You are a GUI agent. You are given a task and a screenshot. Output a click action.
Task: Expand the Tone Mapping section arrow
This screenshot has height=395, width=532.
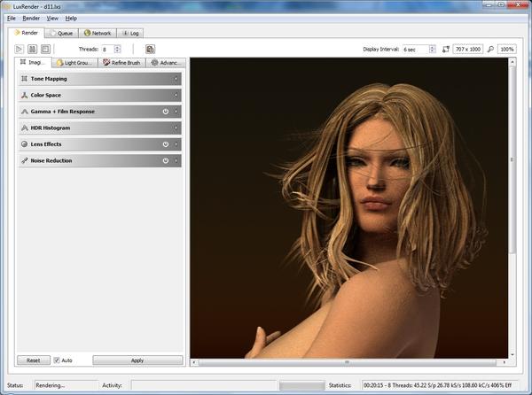[x=176, y=79]
